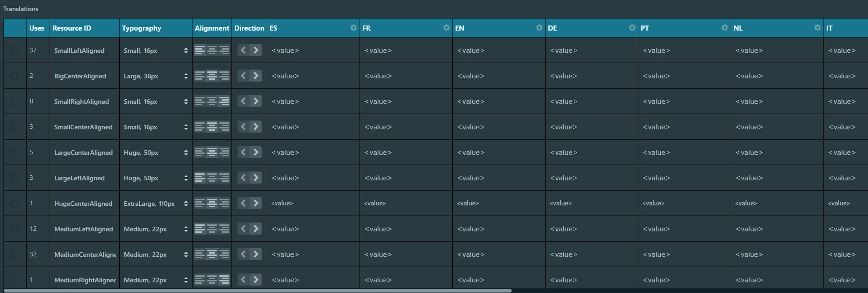Set SmallLeftAligned row to right alignment

[224, 50]
